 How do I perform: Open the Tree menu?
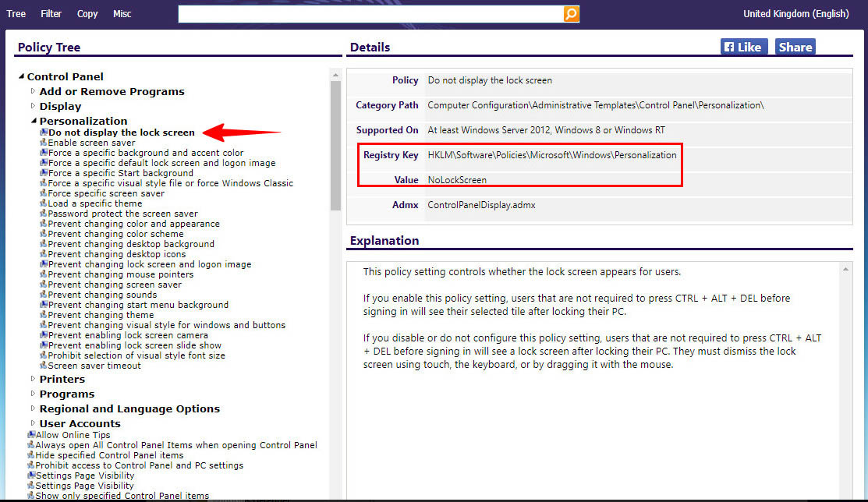tap(16, 14)
